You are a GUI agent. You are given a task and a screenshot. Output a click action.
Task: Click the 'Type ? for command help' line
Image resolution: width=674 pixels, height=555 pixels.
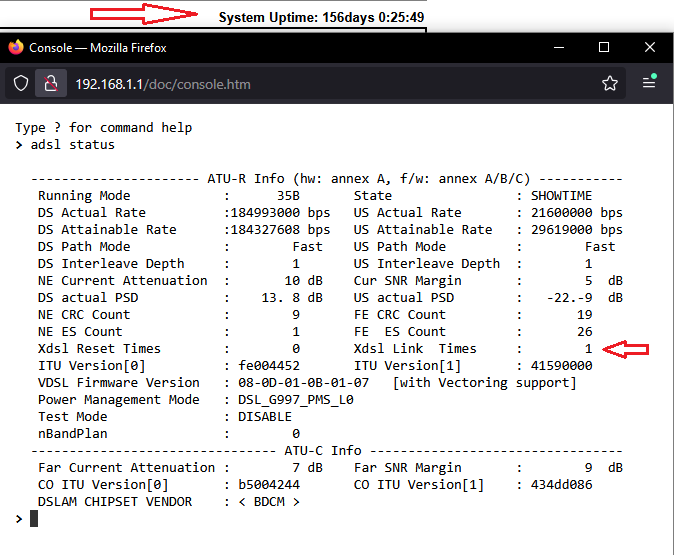[x=104, y=128]
